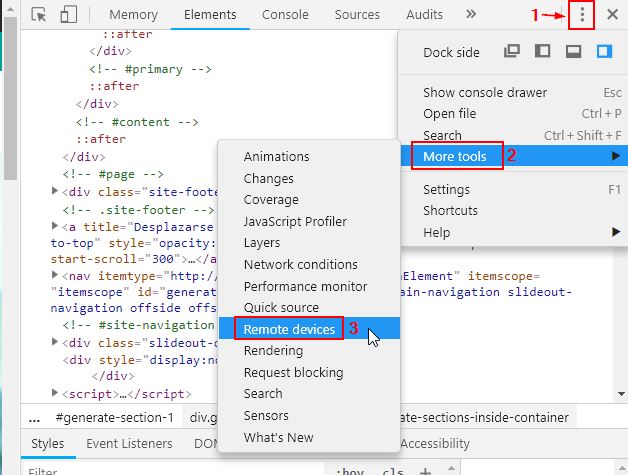Select Show console drawer menu entry
The image size is (628, 475).
[514, 93]
